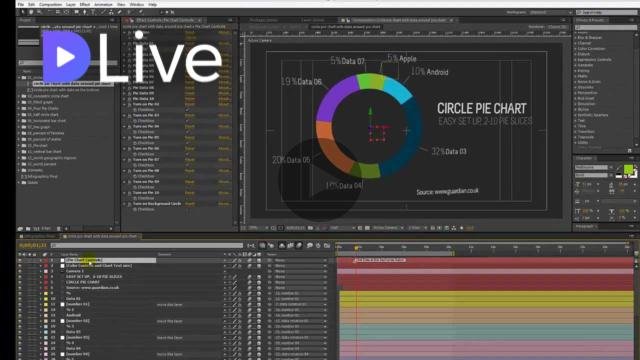Select the Roto Brush tool
Viewport: 640px width, 360px height.
coord(129,12)
